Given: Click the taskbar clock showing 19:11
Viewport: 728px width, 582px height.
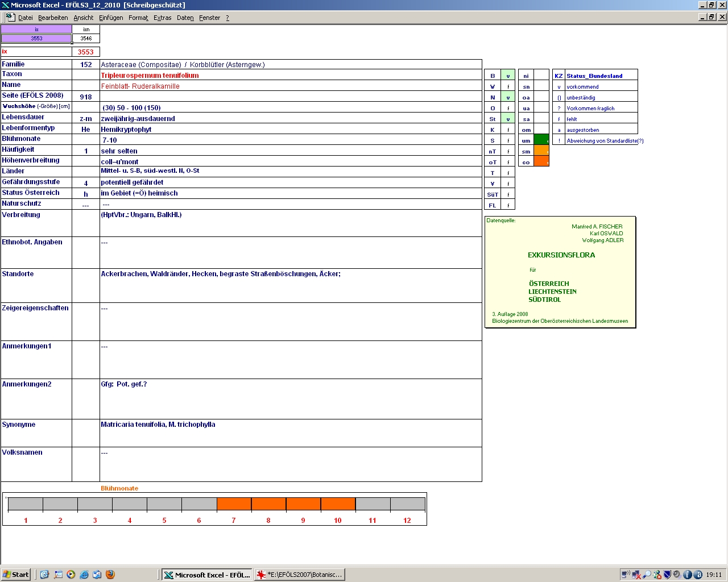Looking at the screenshot, I should [714, 575].
